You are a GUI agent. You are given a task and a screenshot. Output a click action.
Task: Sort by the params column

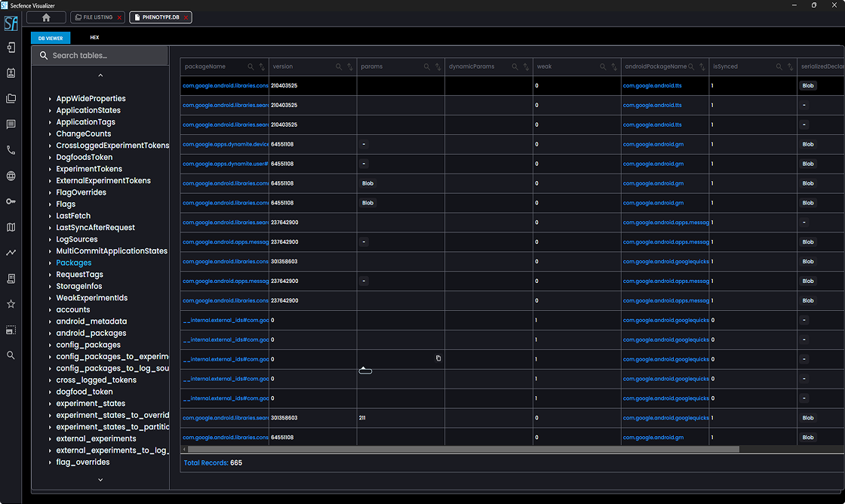point(438,67)
